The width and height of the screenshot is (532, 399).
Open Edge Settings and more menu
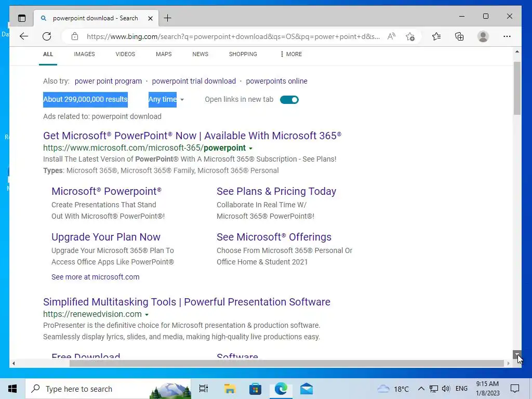[507, 36]
